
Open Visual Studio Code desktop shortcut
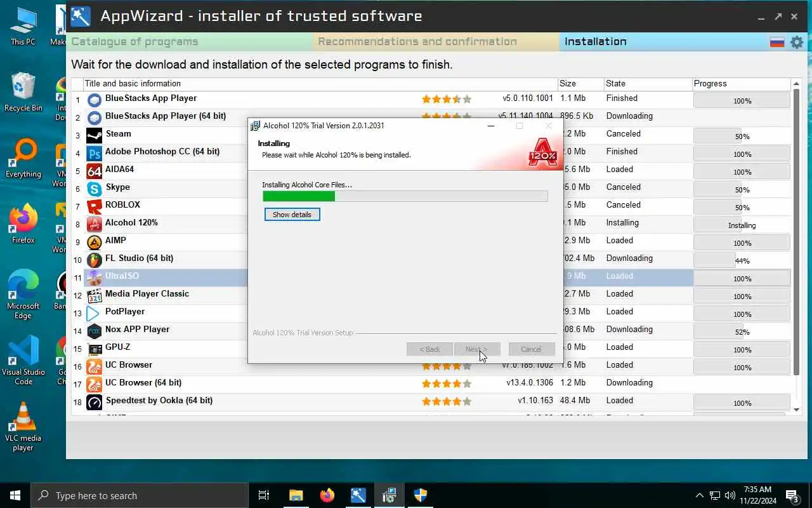(23, 361)
